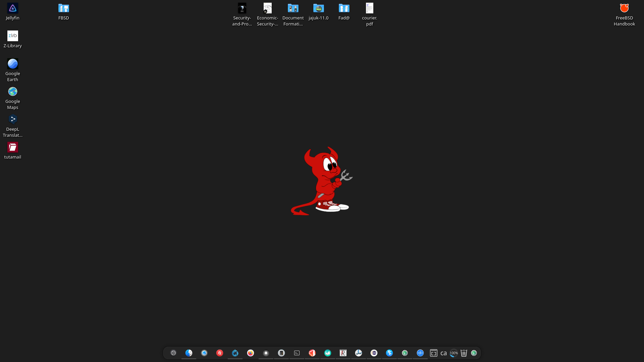Click the 'ca' keyboard layout indicator
Screen dimensions: 644x362
443,353
